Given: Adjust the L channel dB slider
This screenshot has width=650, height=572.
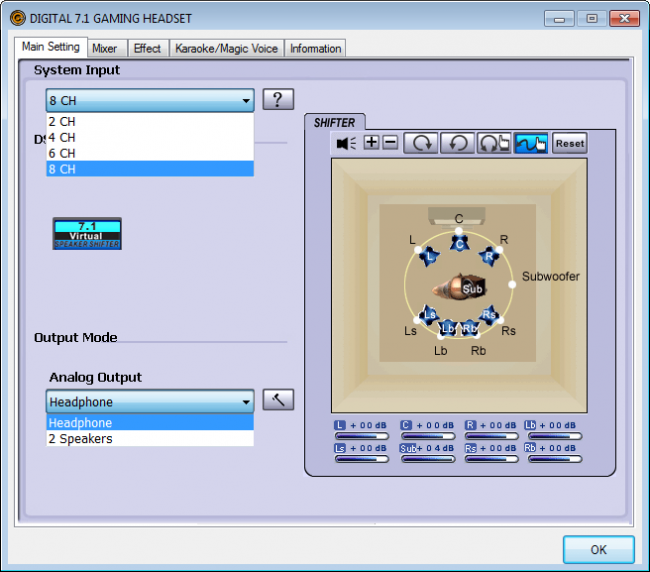Looking at the screenshot, I should pyautogui.click(x=361, y=436).
